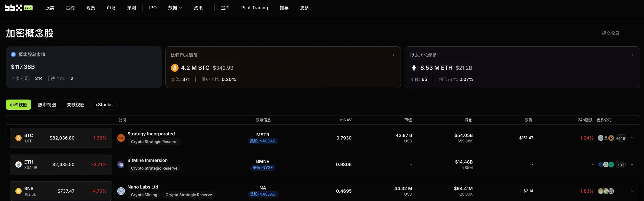
Task: Go to 预测 in the top navigation
Action: tap(132, 8)
